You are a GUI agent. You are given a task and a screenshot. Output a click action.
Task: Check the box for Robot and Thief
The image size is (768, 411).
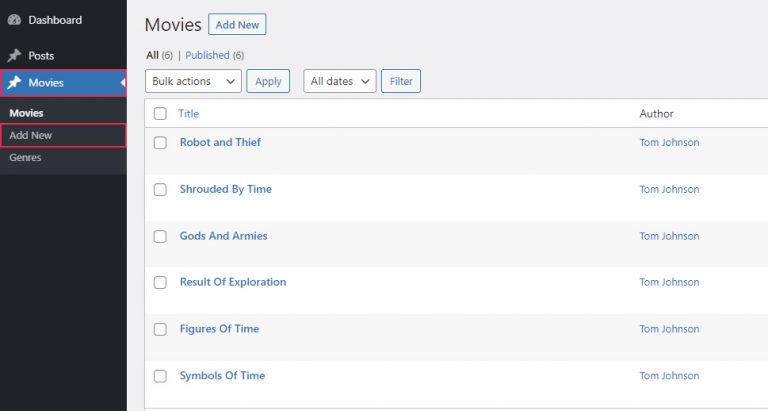click(x=160, y=143)
